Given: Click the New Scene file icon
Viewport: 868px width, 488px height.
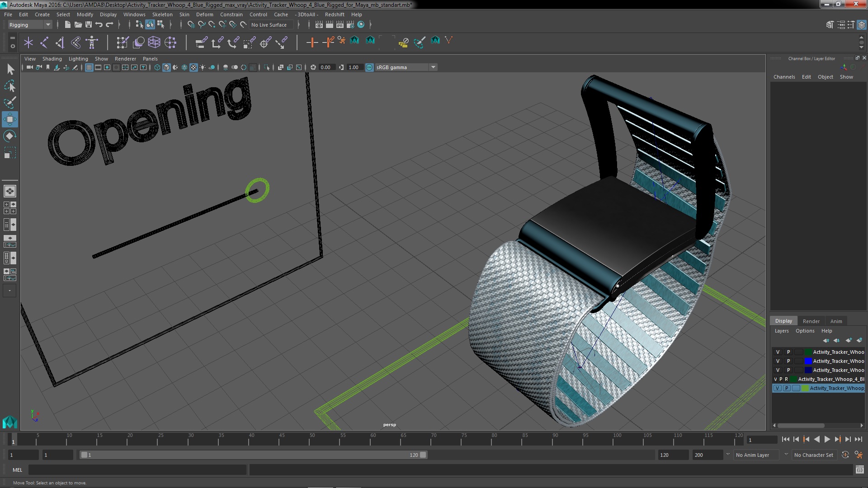Looking at the screenshot, I should [67, 25].
